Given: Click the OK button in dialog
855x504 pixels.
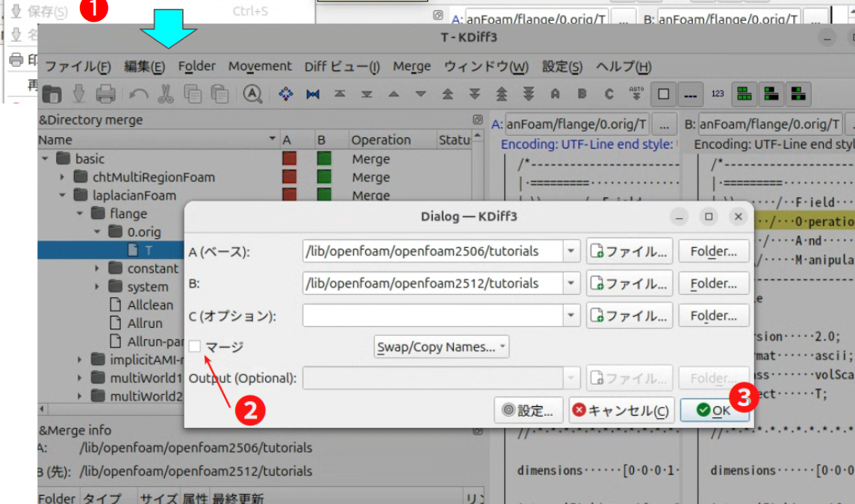Looking at the screenshot, I should coord(714,410).
